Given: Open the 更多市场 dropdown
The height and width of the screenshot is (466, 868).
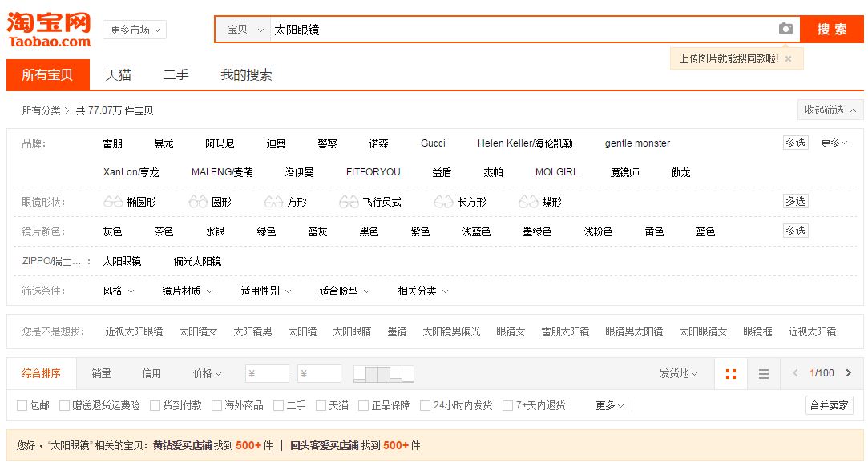Looking at the screenshot, I should click(x=135, y=30).
